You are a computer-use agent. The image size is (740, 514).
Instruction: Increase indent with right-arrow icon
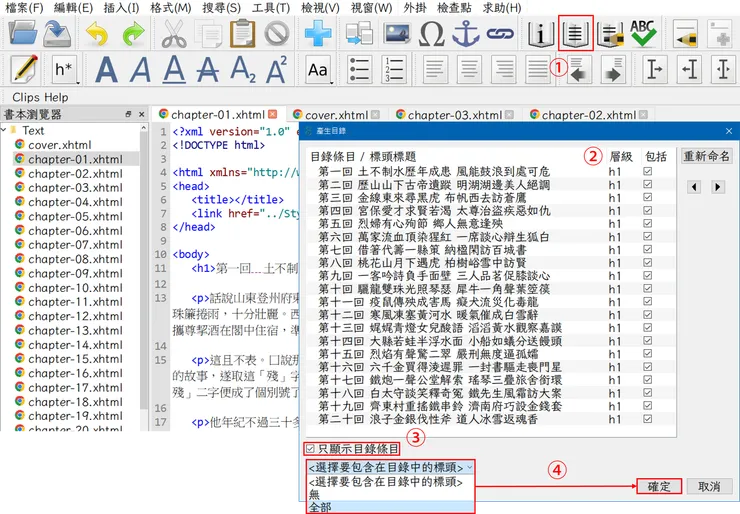tap(613, 70)
